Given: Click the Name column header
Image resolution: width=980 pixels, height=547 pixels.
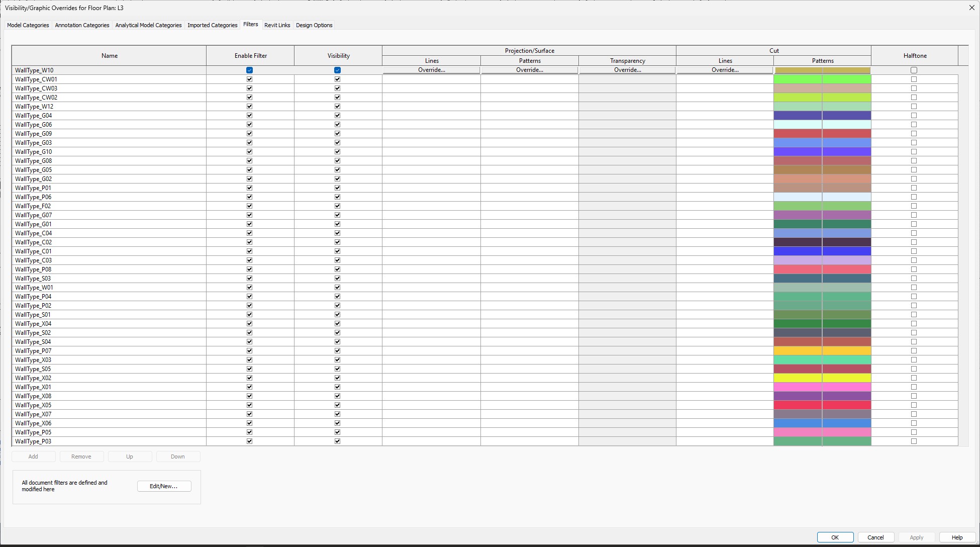Looking at the screenshot, I should (109, 56).
